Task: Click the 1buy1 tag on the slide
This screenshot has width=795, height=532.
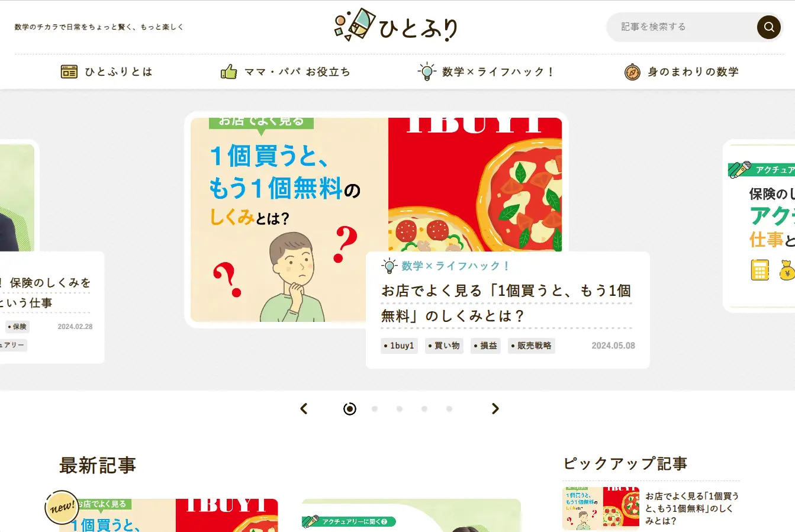Action: (399, 346)
